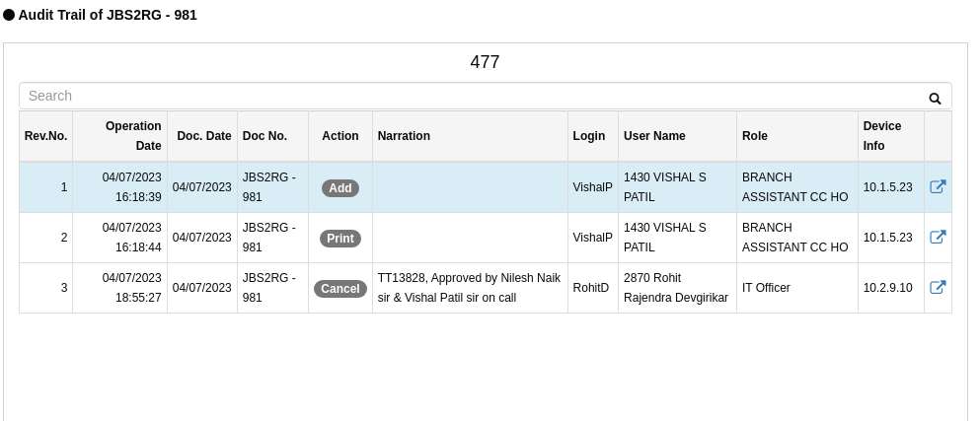This screenshot has height=421, width=980.
Task: Click the Narration column header
Action: click(470, 136)
